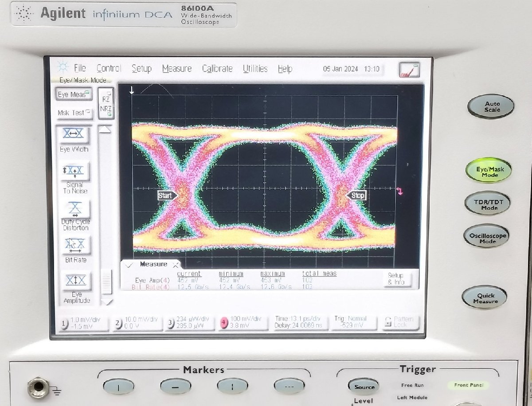Click the dashed horizontal line Markers button

(x=289, y=387)
